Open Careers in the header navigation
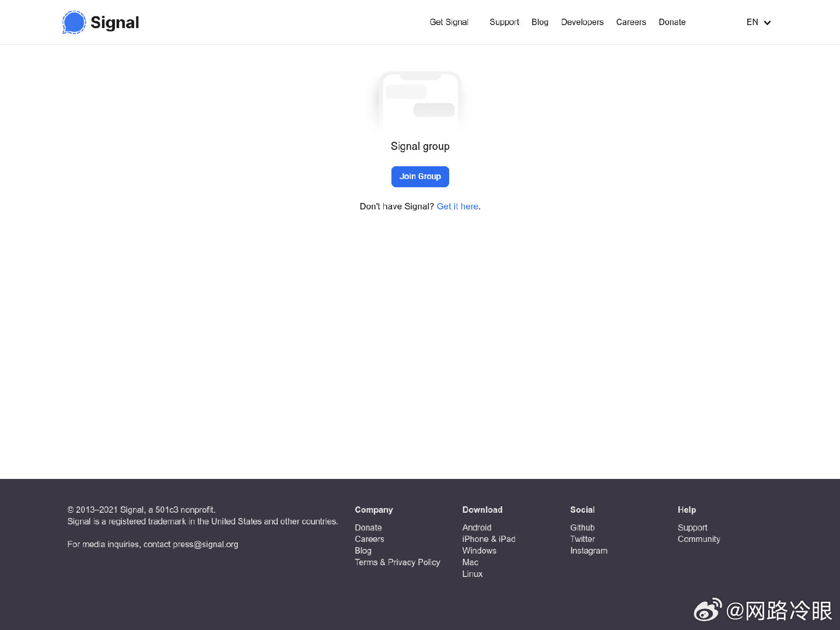The width and height of the screenshot is (840, 630). coord(631,22)
